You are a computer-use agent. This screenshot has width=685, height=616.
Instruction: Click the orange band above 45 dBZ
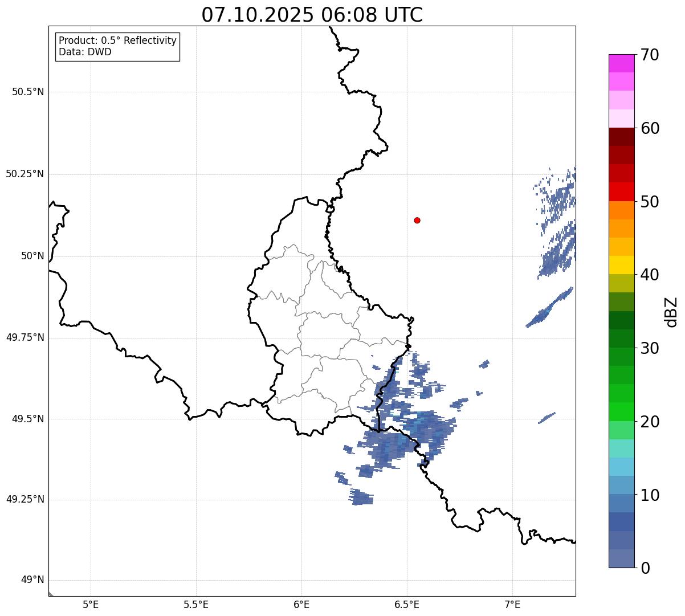pos(621,210)
